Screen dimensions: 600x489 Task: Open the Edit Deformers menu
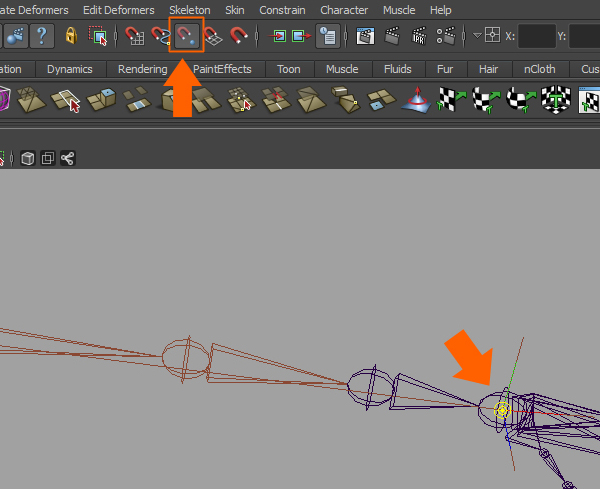pos(119,10)
